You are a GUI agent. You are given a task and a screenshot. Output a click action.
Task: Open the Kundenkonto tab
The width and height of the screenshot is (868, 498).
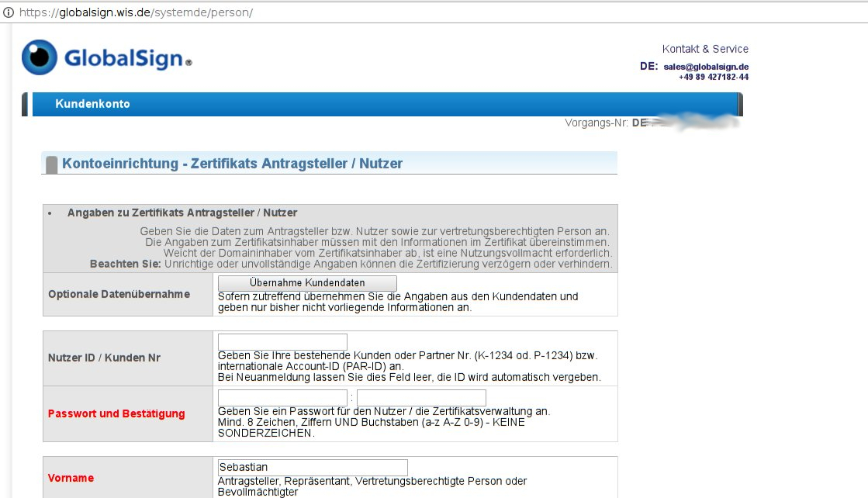tap(92, 104)
